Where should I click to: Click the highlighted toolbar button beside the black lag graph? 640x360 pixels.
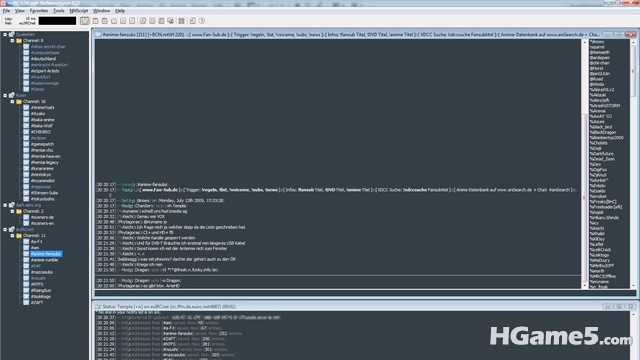pos(84,21)
